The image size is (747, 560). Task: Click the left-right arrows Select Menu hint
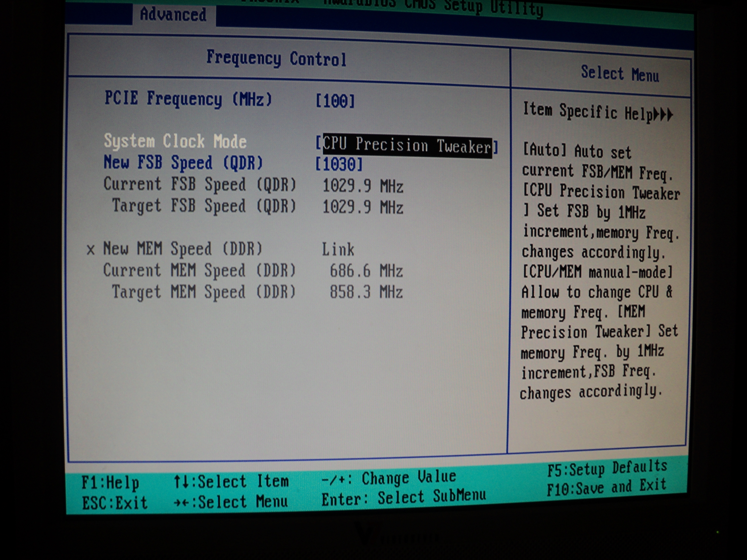(231, 502)
